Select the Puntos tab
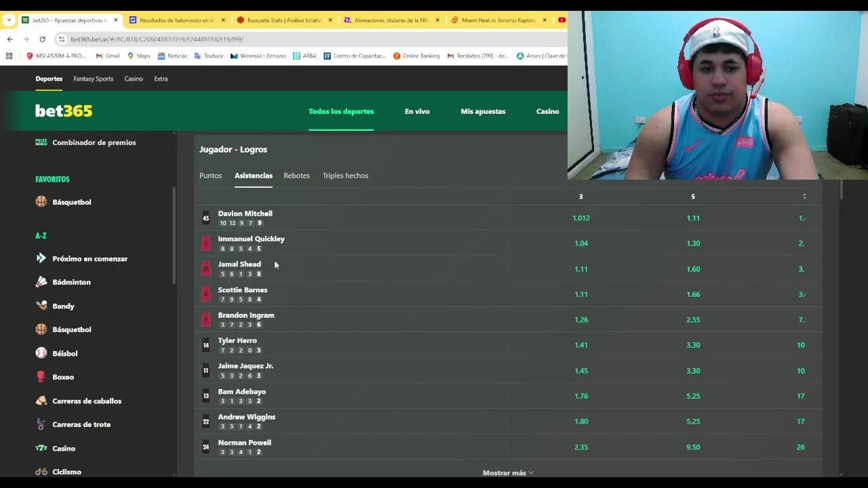Screen dimensions: 868x488 coord(210,176)
